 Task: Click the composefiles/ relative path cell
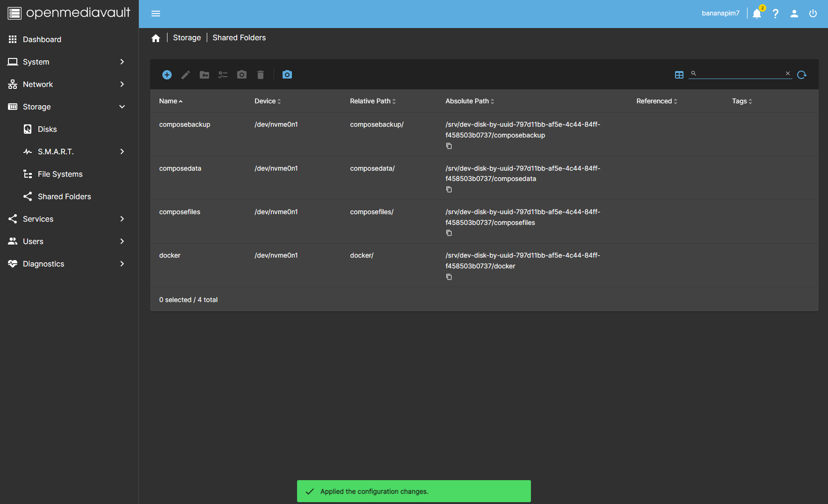click(372, 212)
